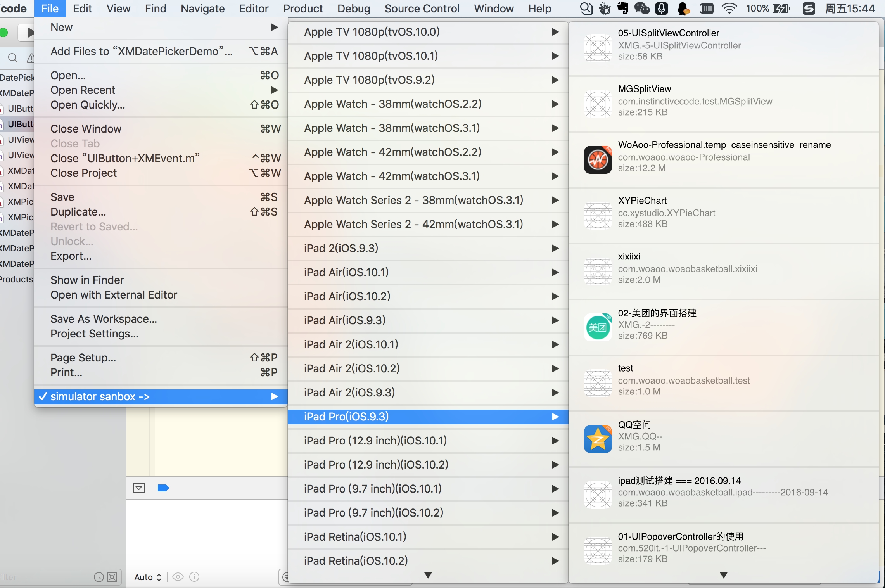
Task: Open 01-UIPopoverController的使用 entry
Action: (x=723, y=550)
